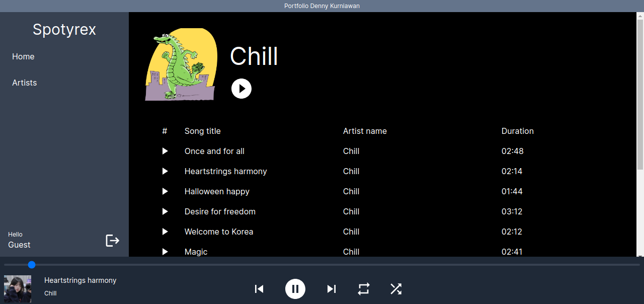Play the song Heartstrings harmony
644x304 pixels.
click(165, 171)
